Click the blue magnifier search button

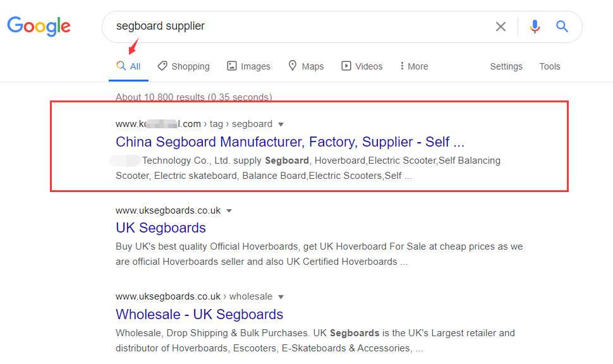(562, 27)
